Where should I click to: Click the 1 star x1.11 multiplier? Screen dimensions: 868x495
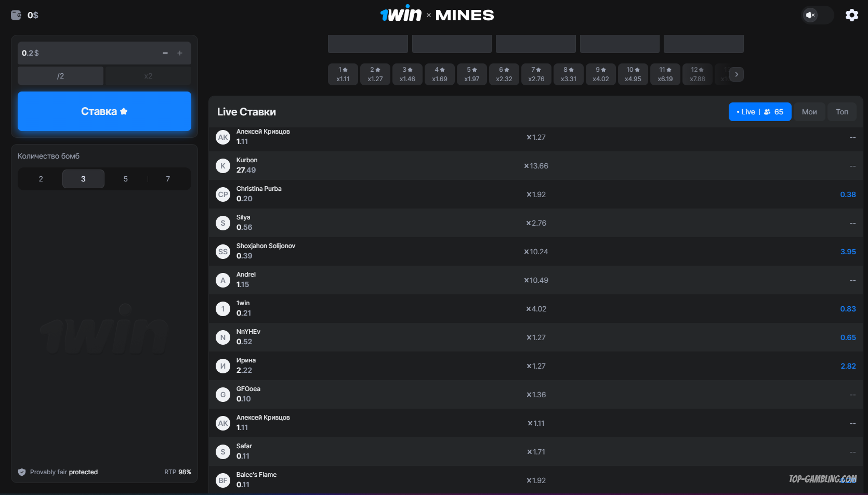coord(343,74)
